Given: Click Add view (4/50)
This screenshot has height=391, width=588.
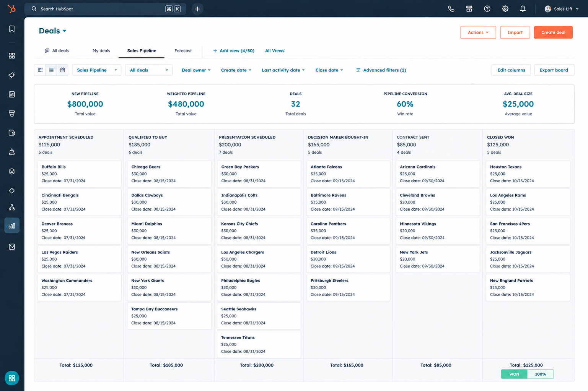Looking at the screenshot, I should pos(234,50).
